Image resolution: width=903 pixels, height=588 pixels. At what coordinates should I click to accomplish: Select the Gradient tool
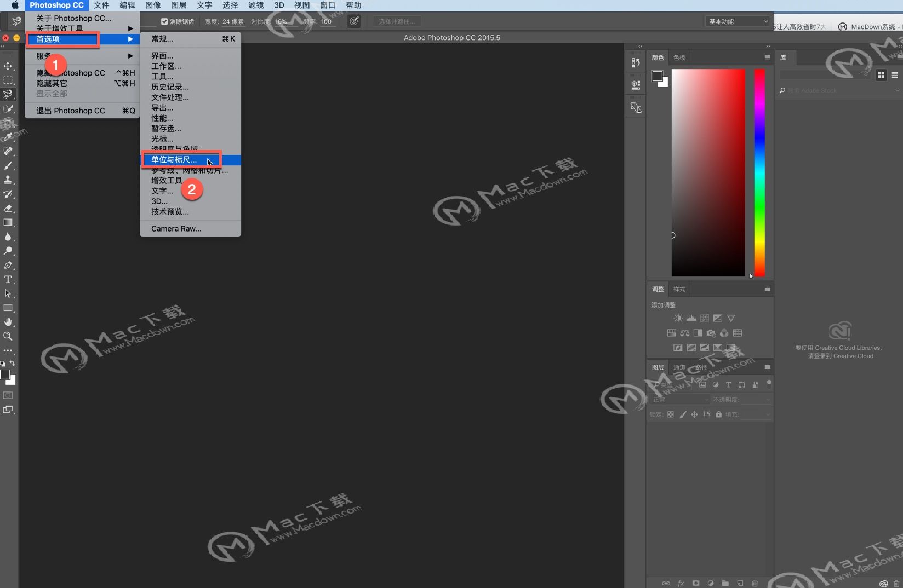(x=8, y=222)
